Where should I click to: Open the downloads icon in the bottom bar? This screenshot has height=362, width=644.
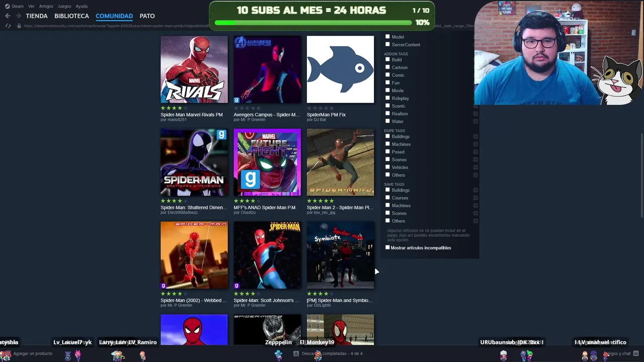pyautogui.click(x=296, y=353)
